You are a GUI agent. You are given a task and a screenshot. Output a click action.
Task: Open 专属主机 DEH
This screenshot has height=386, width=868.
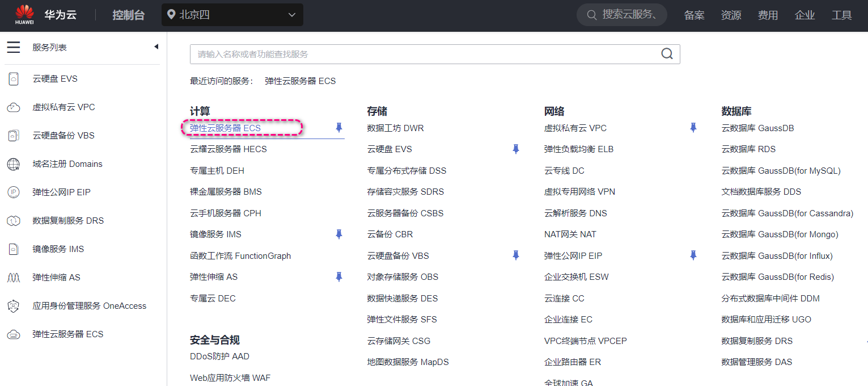click(x=217, y=171)
